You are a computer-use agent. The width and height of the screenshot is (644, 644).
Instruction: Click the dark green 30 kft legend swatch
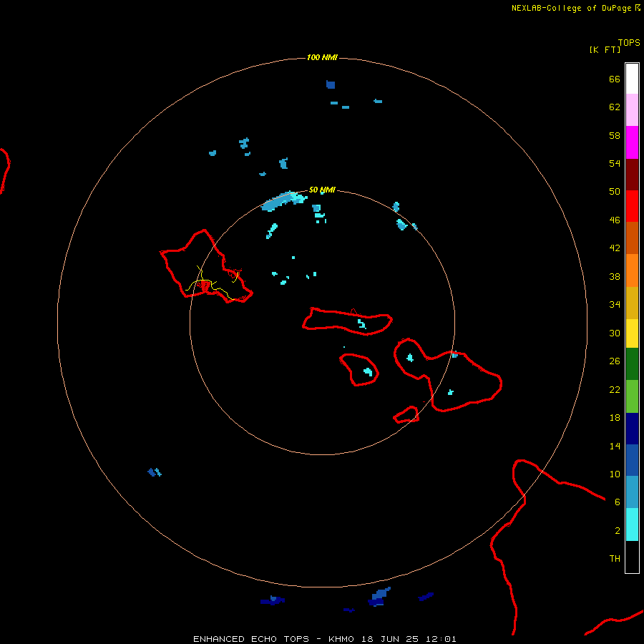(632, 364)
